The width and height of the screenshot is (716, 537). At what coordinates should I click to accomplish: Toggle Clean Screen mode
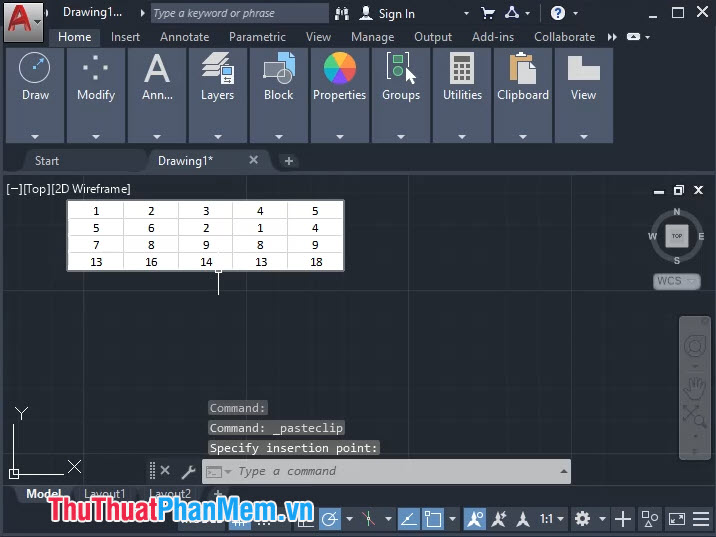(x=677, y=519)
